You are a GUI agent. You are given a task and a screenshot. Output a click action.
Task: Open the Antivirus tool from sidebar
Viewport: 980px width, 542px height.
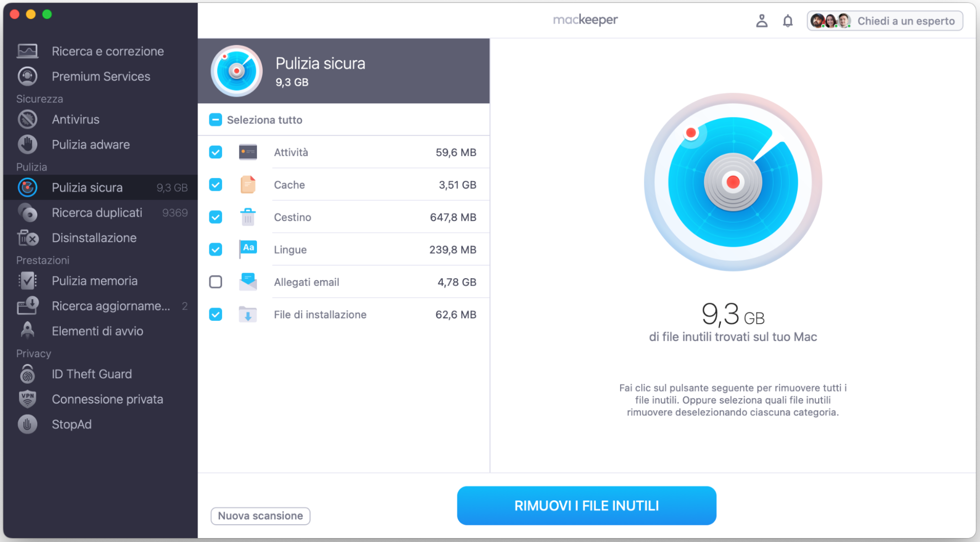(27, 119)
